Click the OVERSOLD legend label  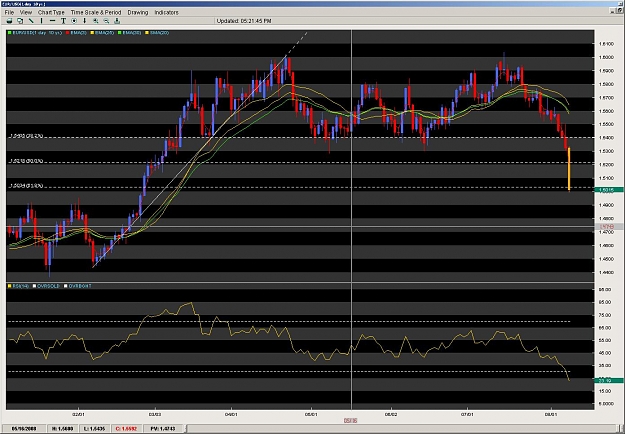pyautogui.click(x=48, y=286)
